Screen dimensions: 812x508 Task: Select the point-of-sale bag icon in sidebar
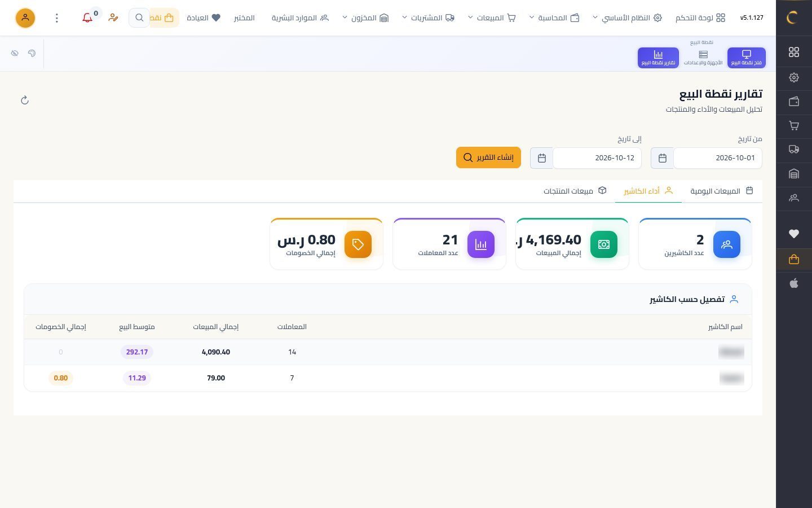[794, 259]
